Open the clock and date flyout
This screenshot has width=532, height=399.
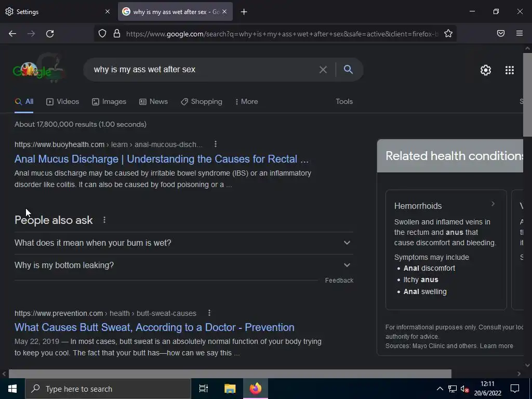487,389
